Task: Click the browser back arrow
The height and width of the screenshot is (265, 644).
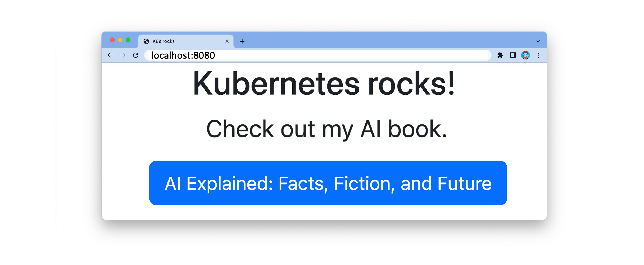Action: [x=110, y=55]
